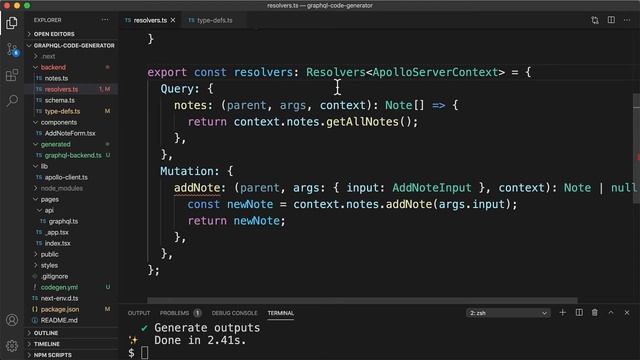Expand the .next folder

coord(48,56)
